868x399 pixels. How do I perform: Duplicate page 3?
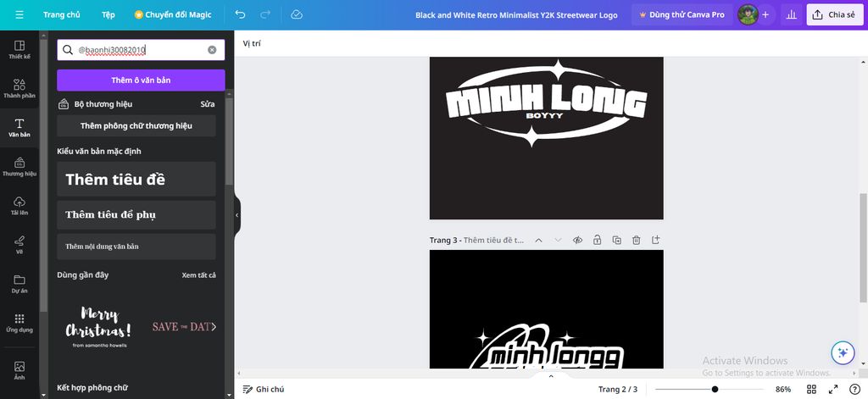[x=617, y=240]
